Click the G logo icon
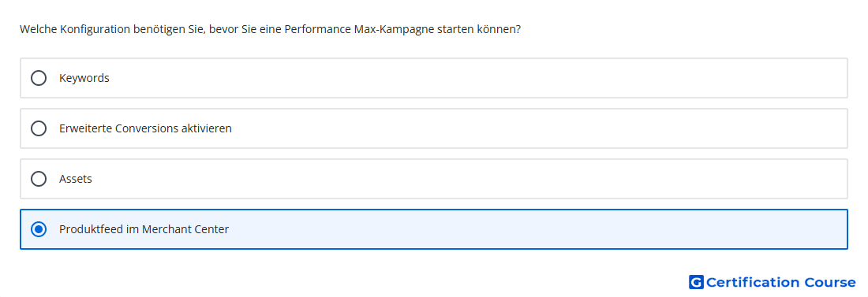The height and width of the screenshot is (297, 868). (696, 282)
